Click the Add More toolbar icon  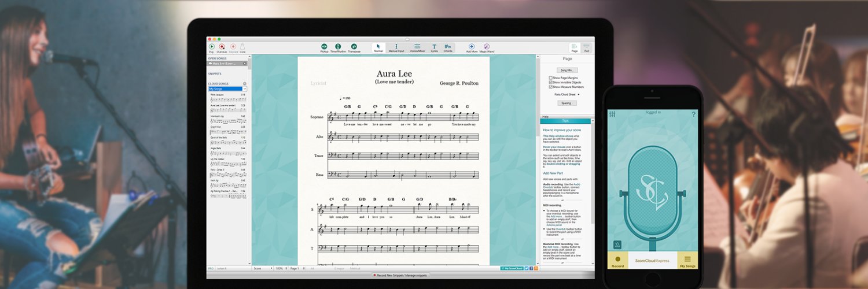tap(472, 47)
